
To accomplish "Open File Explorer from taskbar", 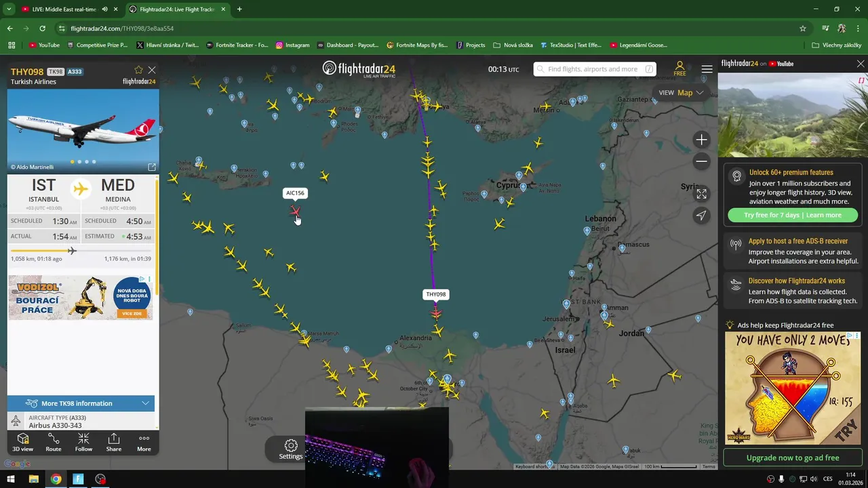I will [x=33, y=479].
